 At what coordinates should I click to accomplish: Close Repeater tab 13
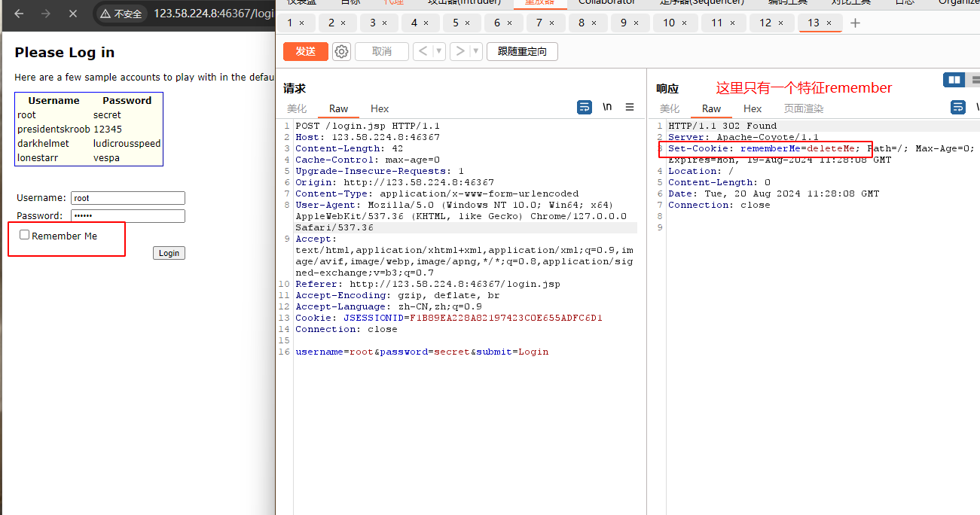pos(829,23)
